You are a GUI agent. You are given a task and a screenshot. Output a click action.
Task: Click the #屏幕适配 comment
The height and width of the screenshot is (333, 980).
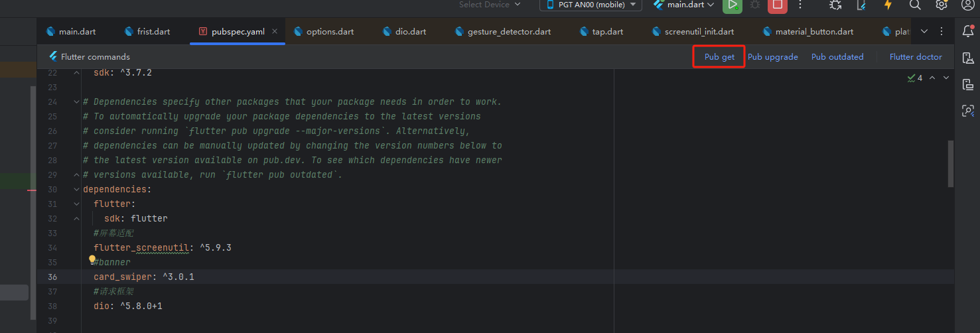click(113, 233)
